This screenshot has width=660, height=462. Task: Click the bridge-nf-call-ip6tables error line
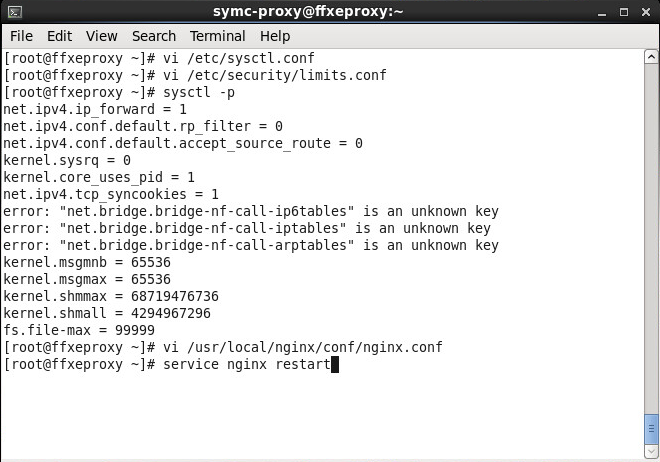[250, 212]
